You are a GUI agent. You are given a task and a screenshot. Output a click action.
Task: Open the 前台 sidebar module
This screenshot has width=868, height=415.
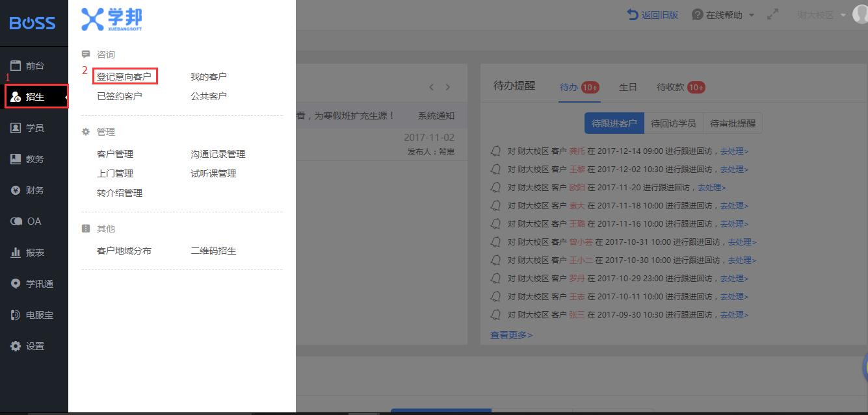34,66
